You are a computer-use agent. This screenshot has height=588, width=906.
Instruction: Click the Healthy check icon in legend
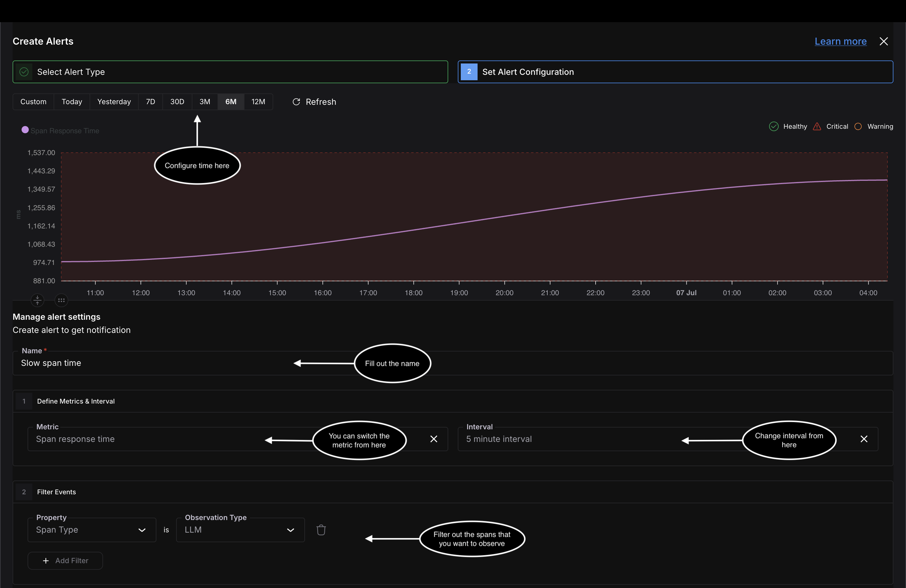(x=774, y=126)
